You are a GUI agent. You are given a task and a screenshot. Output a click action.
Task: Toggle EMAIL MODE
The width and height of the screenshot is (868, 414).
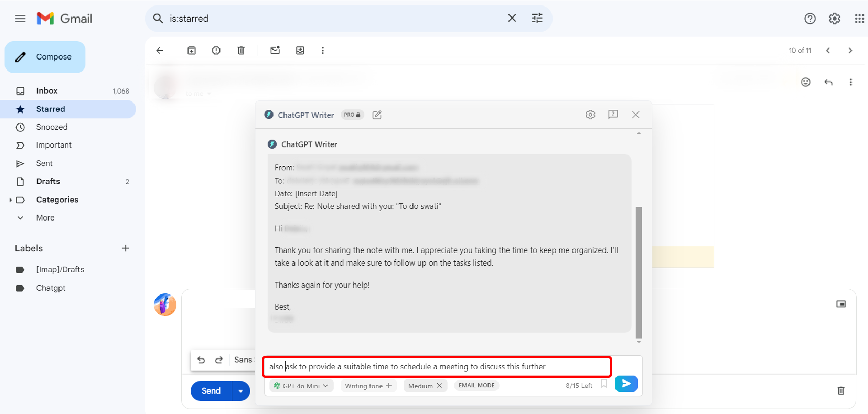click(x=476, y=386)
